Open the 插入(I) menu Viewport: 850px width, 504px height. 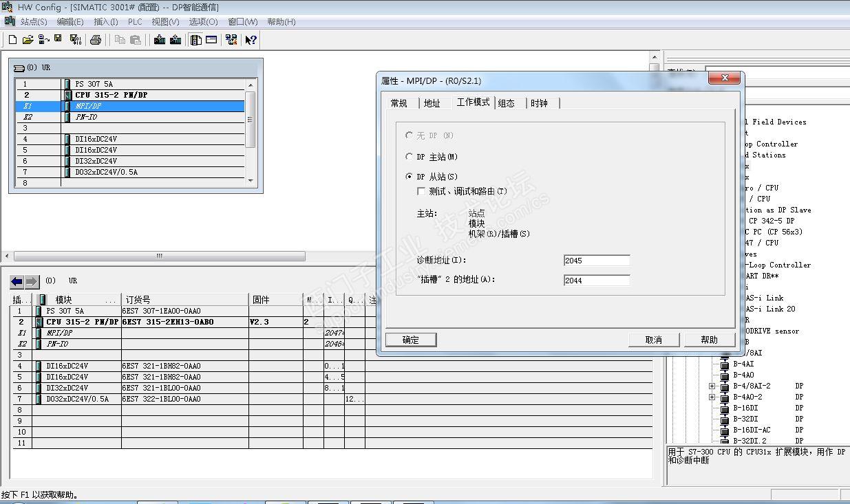106,22
